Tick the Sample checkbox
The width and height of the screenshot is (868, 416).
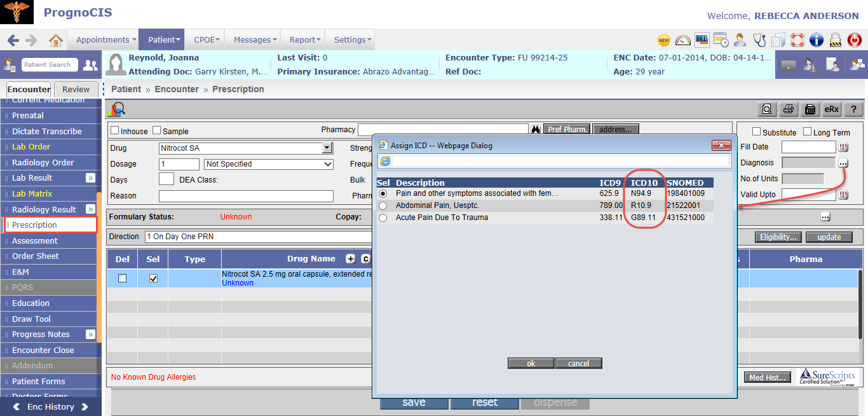pos(157,130)
